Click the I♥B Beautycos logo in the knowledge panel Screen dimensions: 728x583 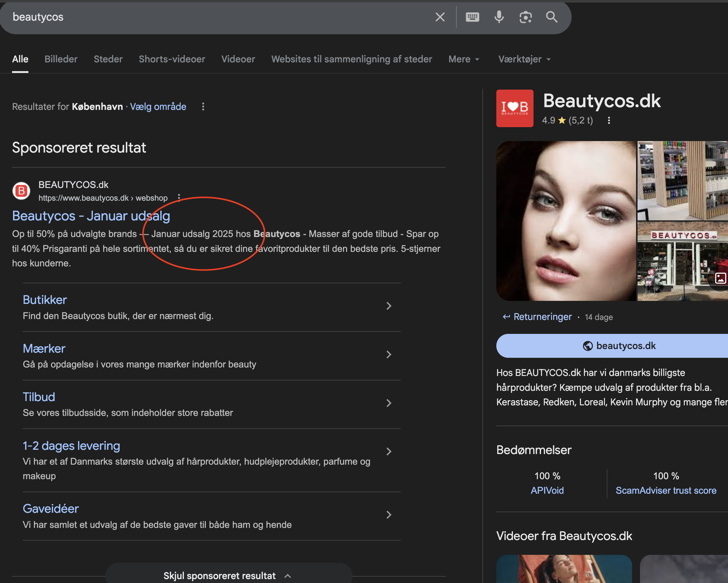point(514,108)
